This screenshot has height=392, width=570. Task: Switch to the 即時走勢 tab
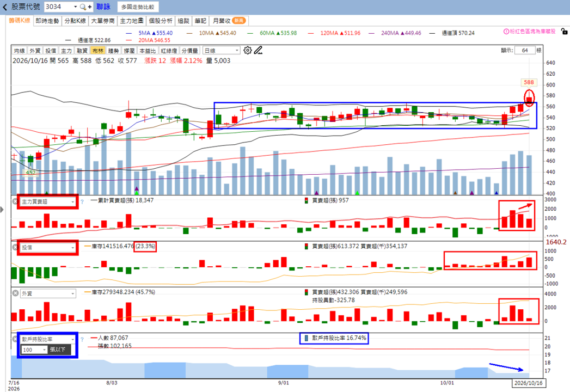(x=47, y=21)
